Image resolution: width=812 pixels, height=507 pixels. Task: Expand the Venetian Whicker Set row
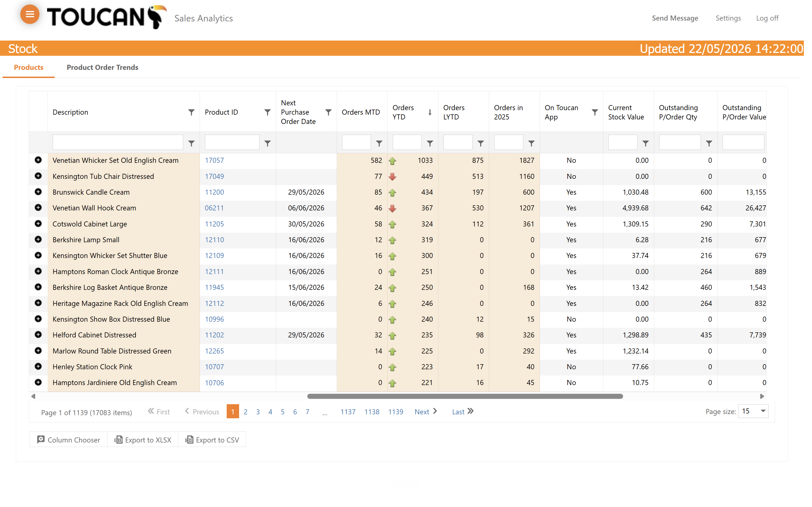point(38,160)
